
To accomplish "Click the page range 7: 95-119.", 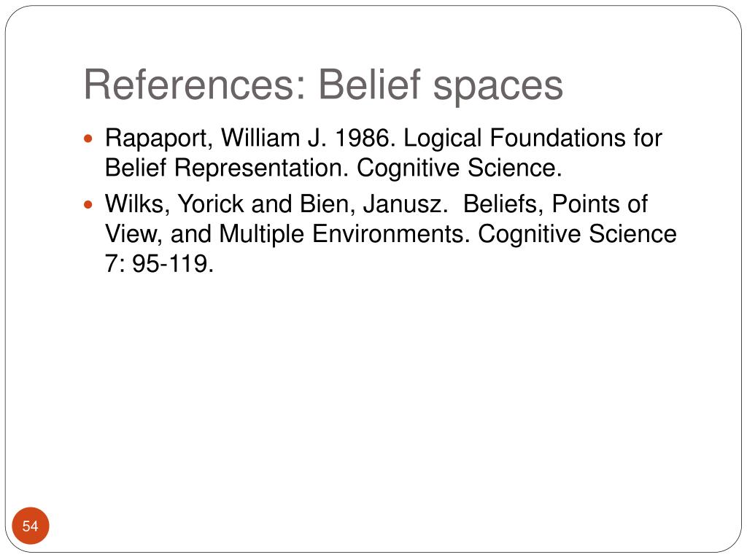I will [x=159, y=264].
